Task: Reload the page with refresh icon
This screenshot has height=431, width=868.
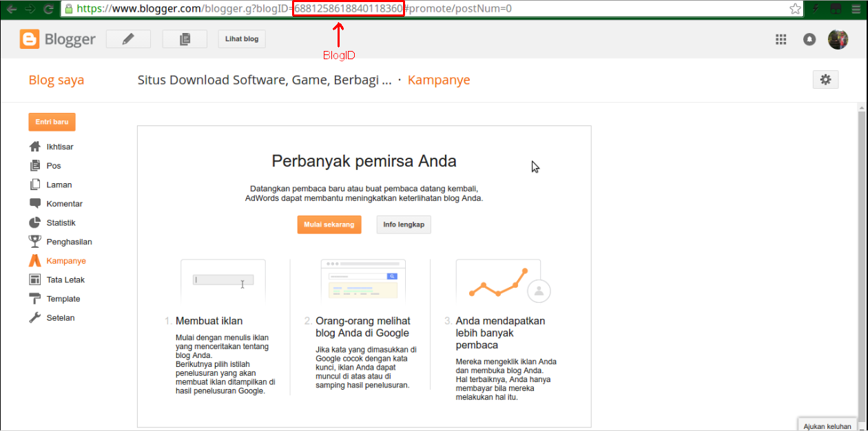Action: pos(48,9)
